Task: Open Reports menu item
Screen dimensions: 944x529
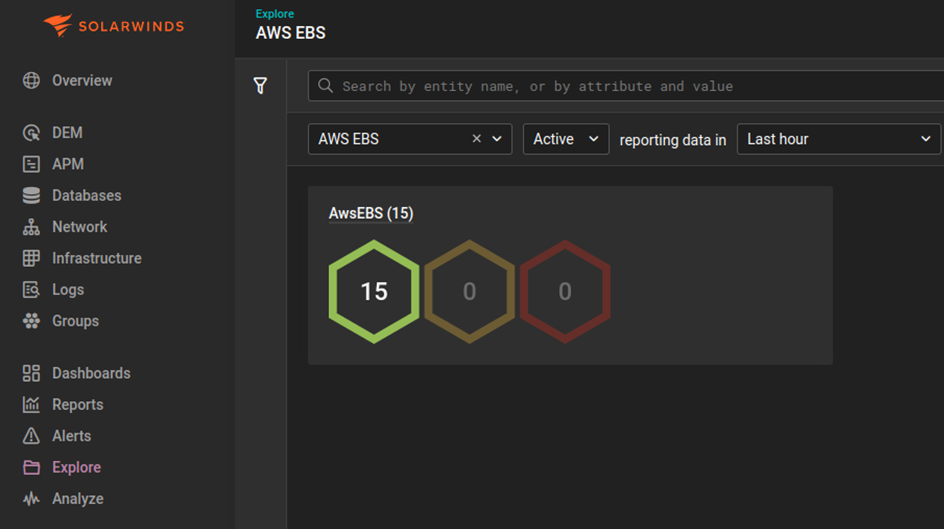Action: click(78, 404)
